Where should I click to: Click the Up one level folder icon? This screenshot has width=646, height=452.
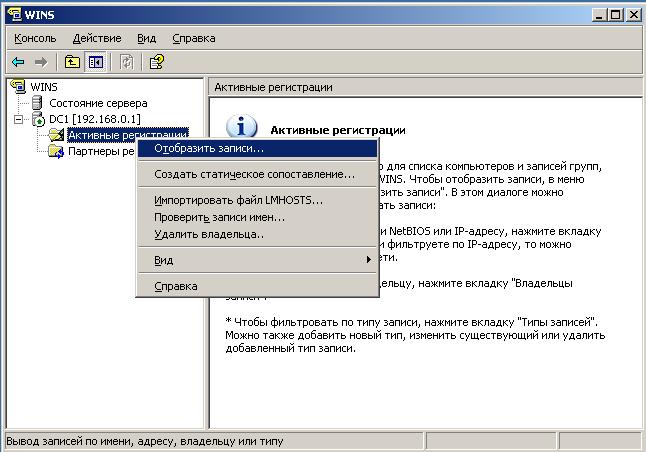coord(72,63)
